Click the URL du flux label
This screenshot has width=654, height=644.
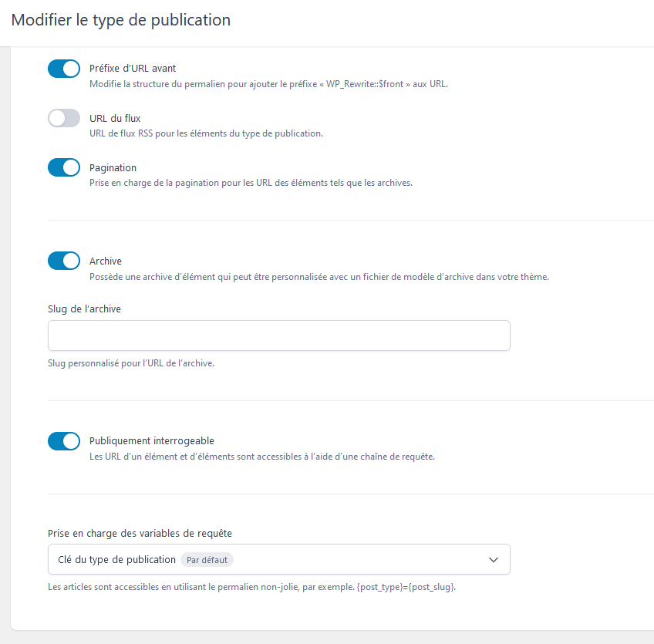coord(115,119)
